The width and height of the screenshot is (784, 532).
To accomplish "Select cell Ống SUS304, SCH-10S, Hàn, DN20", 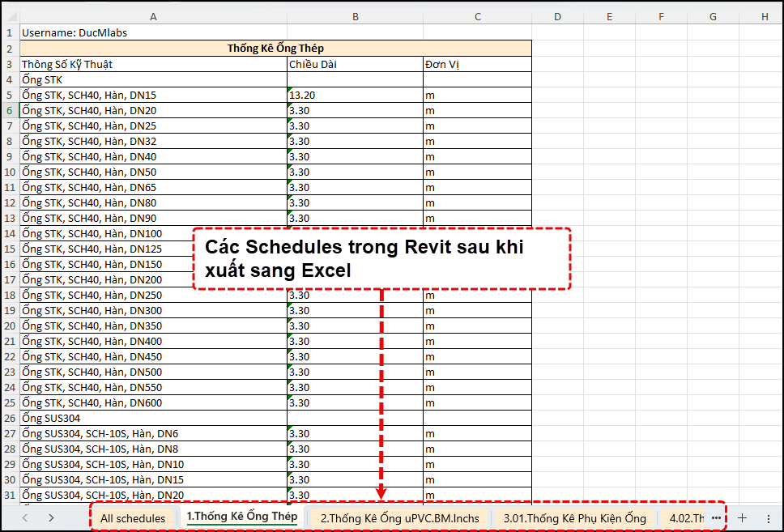I will point(153,495).
